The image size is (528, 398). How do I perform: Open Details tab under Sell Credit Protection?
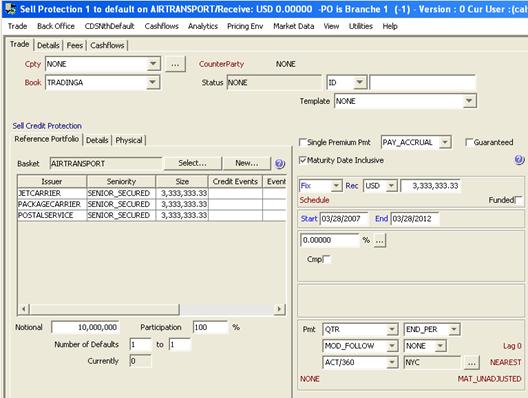coord(97,140)
